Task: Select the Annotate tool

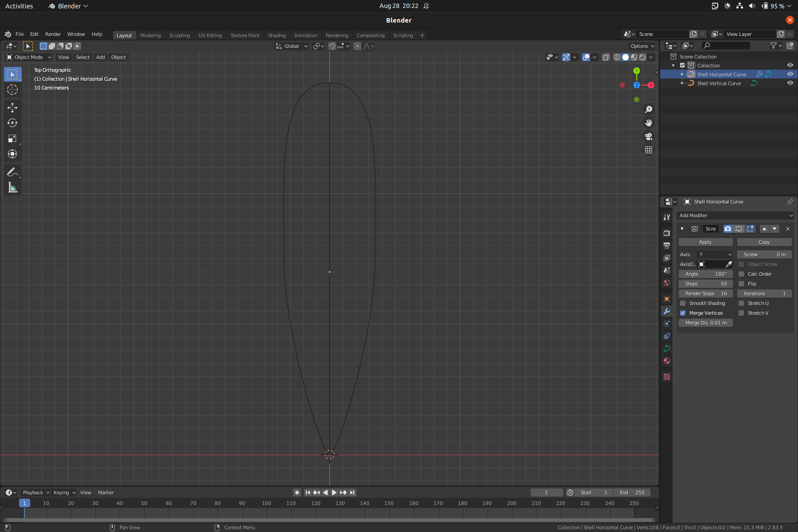Action: 12,172
